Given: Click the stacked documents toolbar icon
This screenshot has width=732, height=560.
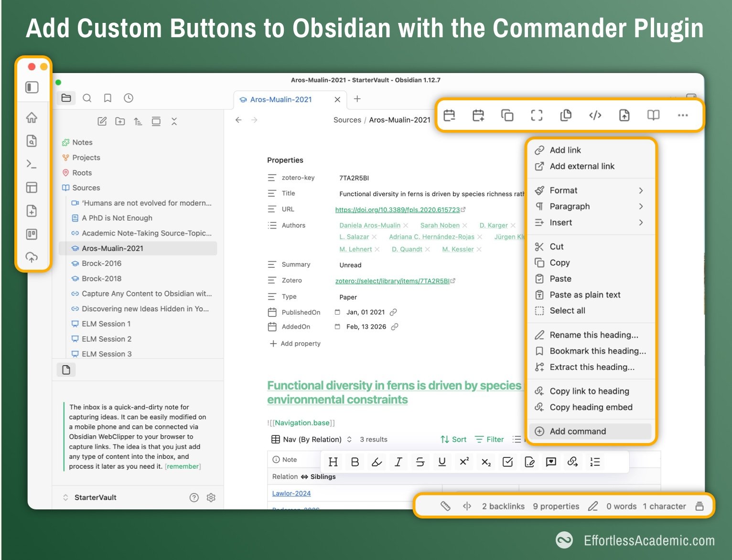Looking at the screenshot, I should click(566, 115).
